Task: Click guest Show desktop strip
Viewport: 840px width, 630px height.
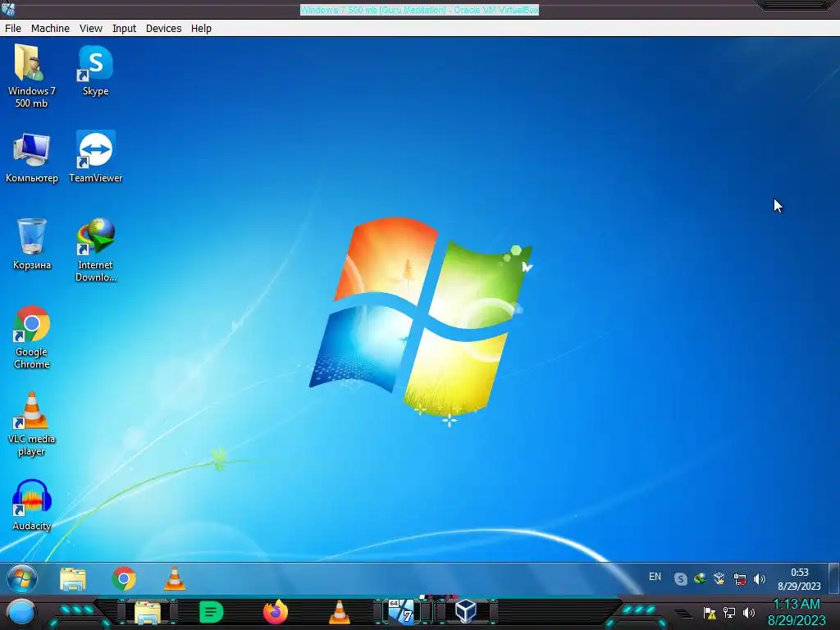Action: [x=834, y=577]
